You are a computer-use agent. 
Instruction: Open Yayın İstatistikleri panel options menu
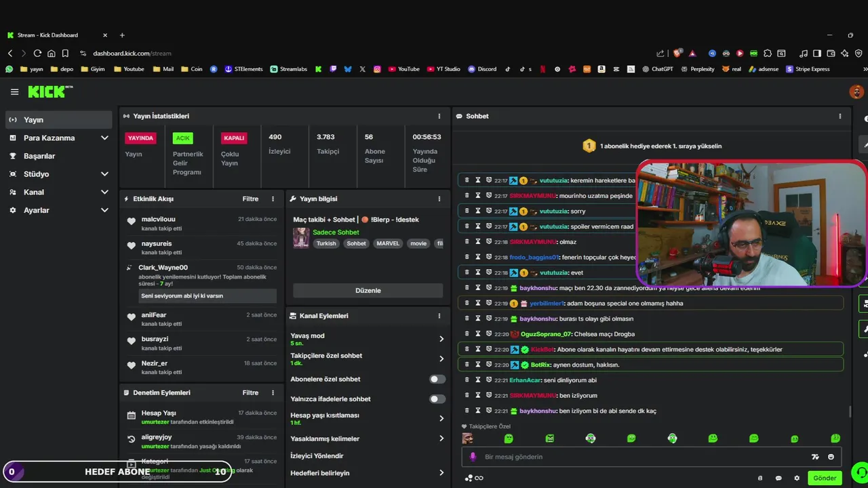pyautogui.click(x=439, y=116)
